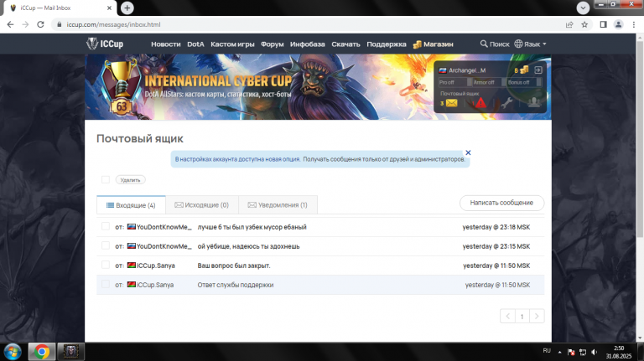Toggle the Armor off switch
Image resolution: width=644 pixels, height=361 pixels.
tap(489, 82)
